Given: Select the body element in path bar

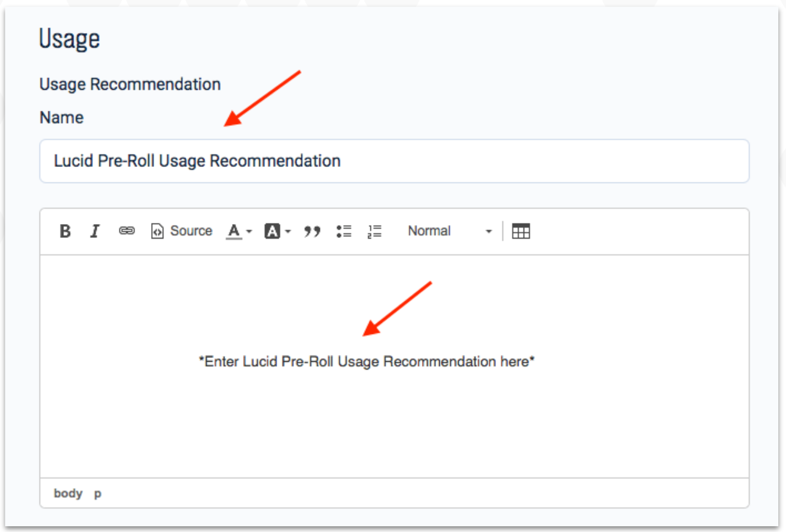Looking at the screenshot, I should 68,494.
